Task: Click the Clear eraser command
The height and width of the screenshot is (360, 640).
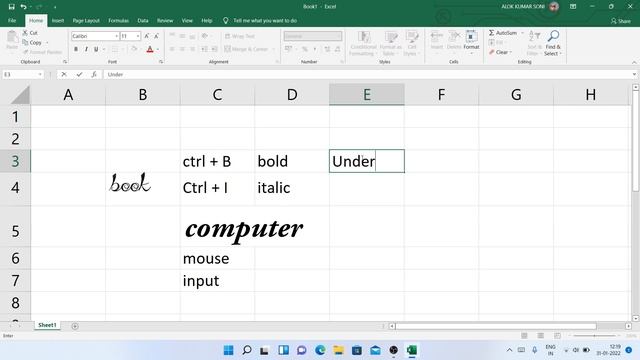Action: (x=499, y=52)
